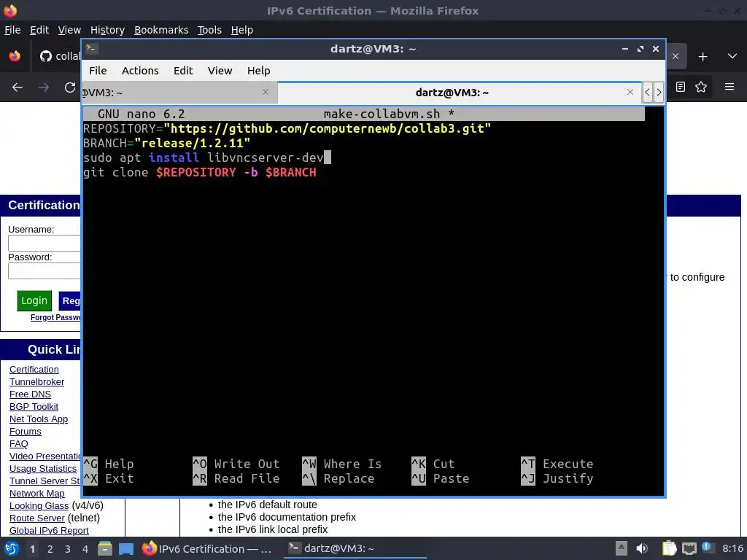747x560 pixels.
Task: Click 'libvncserver-dev' text in nano editor
Action: (x=266, y=157)
